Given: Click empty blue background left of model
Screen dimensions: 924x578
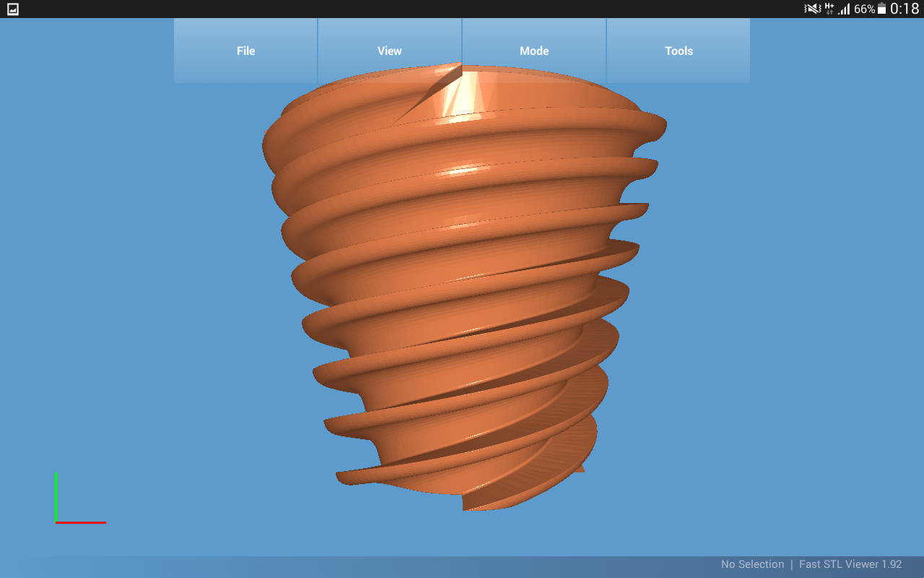Looking at the screenshot, I should coord(144,289).
